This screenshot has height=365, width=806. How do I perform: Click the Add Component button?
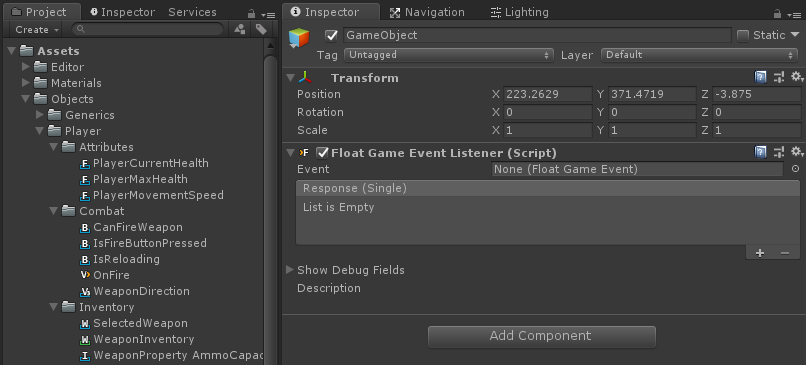click(541, 336)
